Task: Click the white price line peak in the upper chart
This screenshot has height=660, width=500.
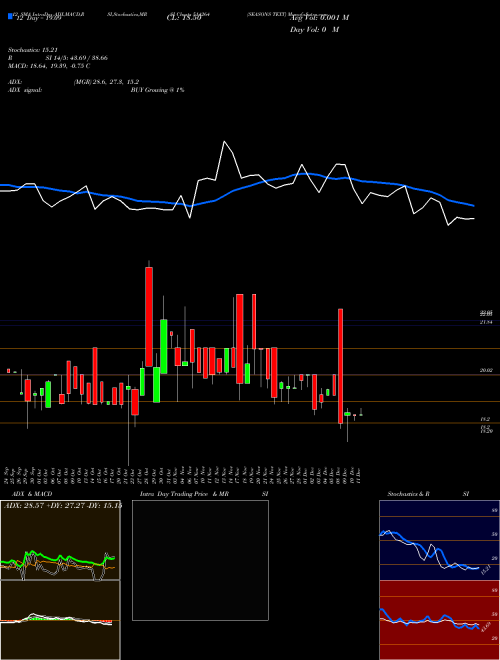Action: [x=224, y=142]
